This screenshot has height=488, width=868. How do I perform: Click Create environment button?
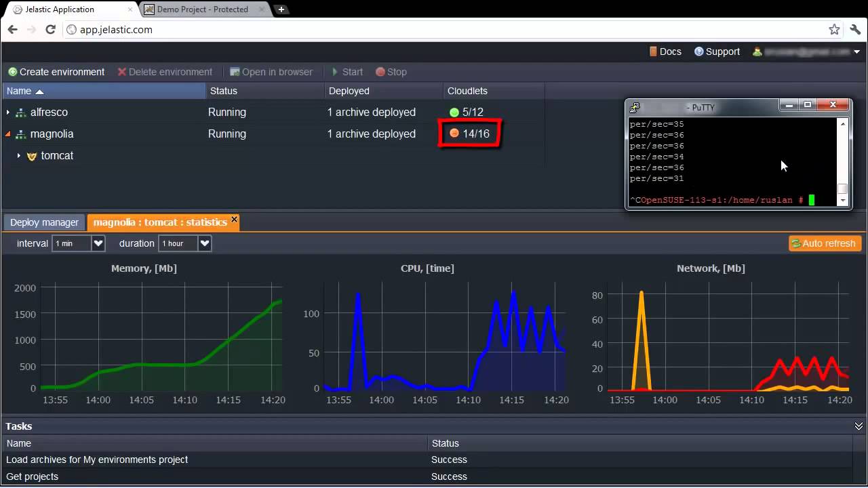click(56, 72)
